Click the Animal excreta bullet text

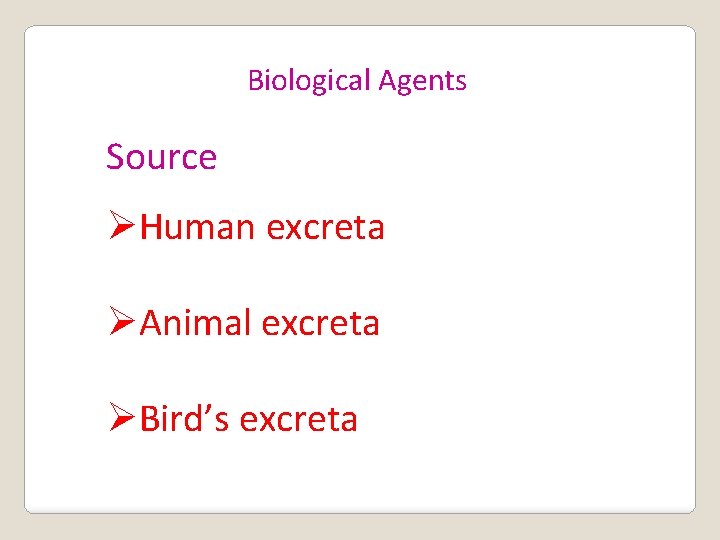pos(259,322)
